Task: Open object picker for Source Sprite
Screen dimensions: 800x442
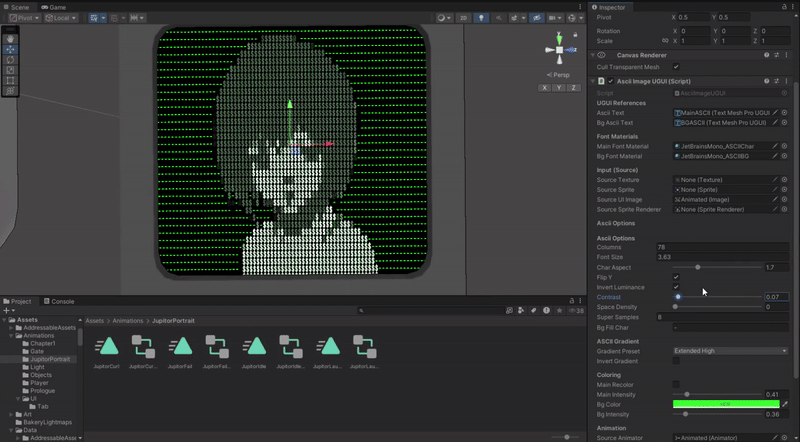Action: [785, 190]
